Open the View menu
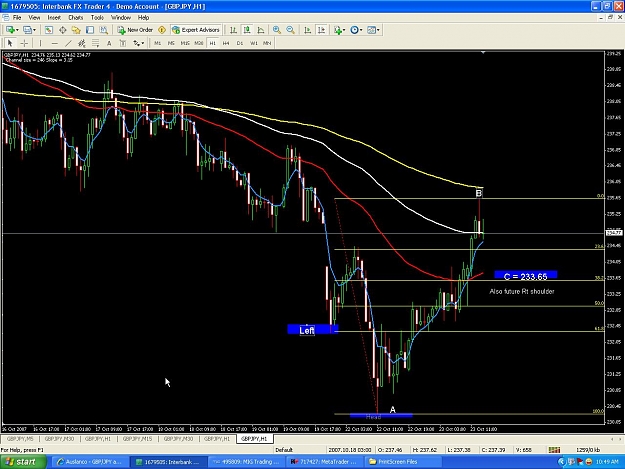This screenshot has height=469, width=625. tap(34, 18)
